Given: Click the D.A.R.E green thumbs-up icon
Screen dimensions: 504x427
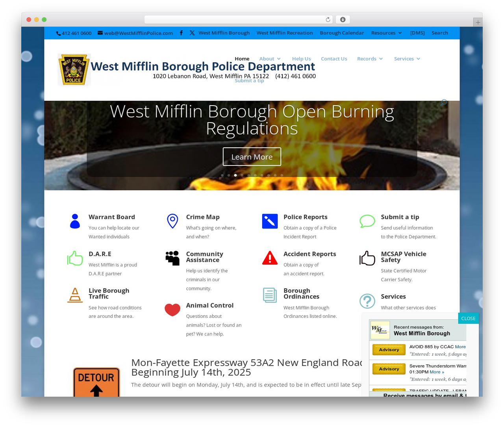Looking at the screenshot, I should (x=75, y=258).
